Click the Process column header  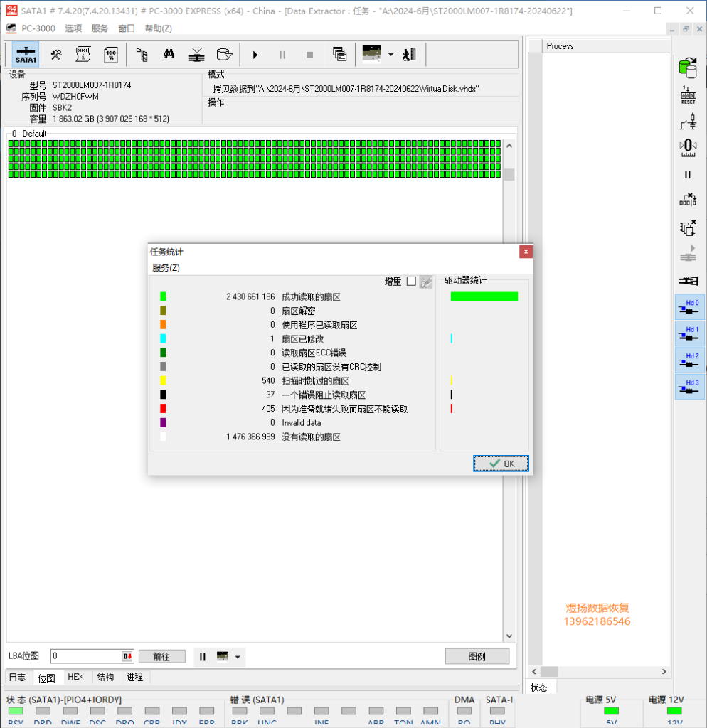(x=606, y=46)
